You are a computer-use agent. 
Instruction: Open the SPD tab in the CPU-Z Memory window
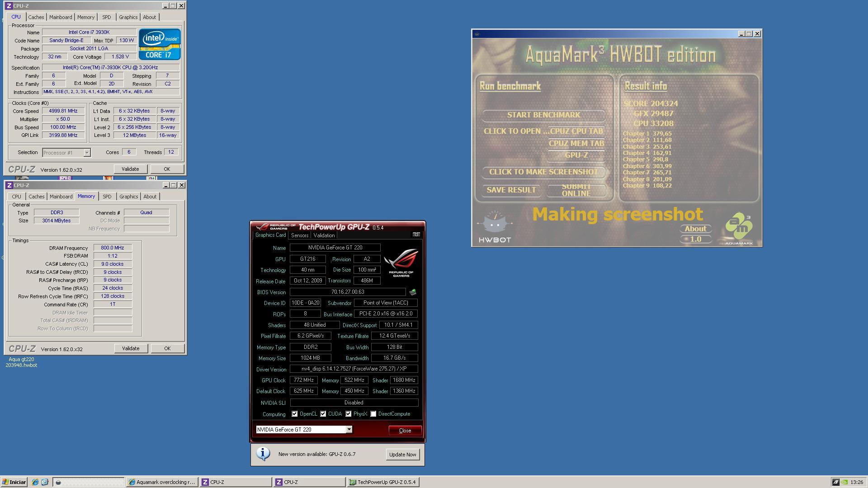point(107,197)
